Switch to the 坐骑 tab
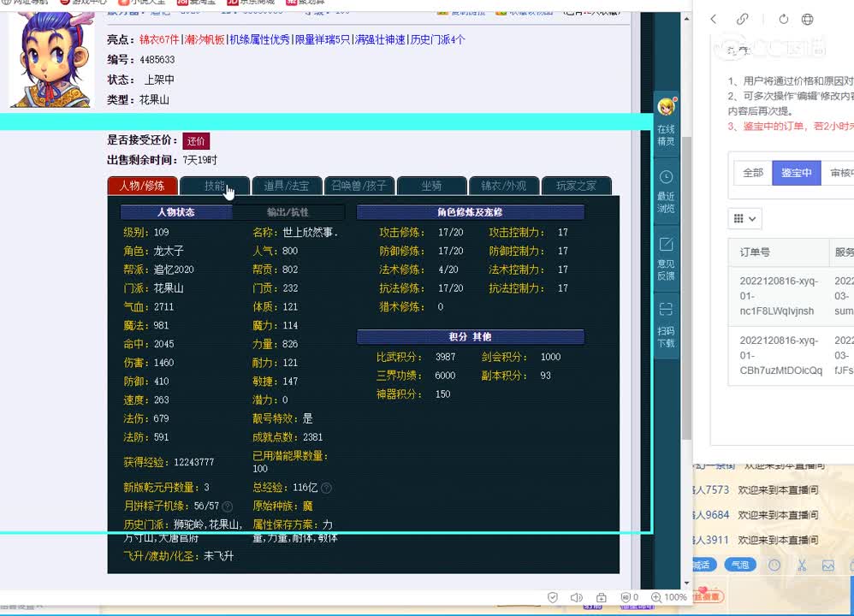854x616 pixels. coord(431,186)
